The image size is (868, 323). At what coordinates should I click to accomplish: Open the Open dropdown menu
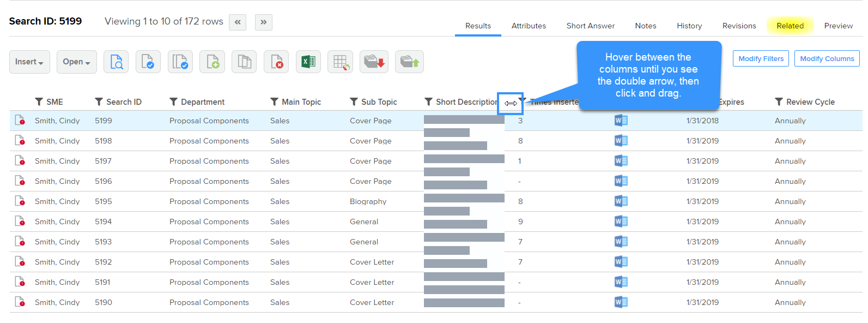[77, 62]
